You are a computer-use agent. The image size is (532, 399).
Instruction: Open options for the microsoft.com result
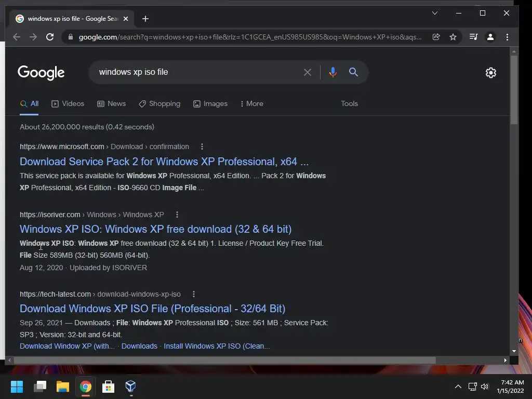(x=202, y=147)
